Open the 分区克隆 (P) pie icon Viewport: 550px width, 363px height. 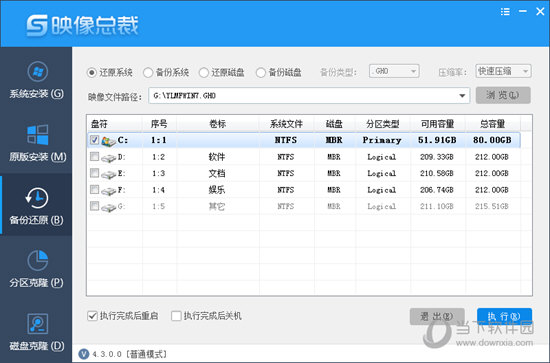38,261
